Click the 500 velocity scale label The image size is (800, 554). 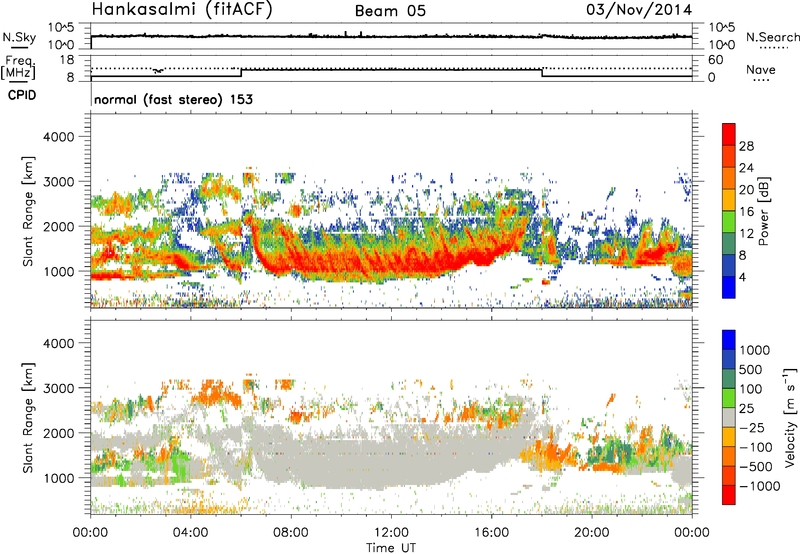(x=751, y=370)
